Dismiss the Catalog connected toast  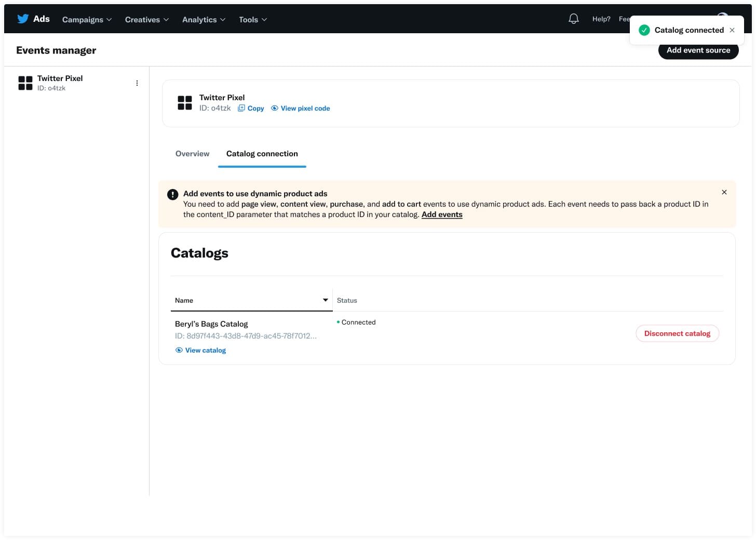click(732, 30)
